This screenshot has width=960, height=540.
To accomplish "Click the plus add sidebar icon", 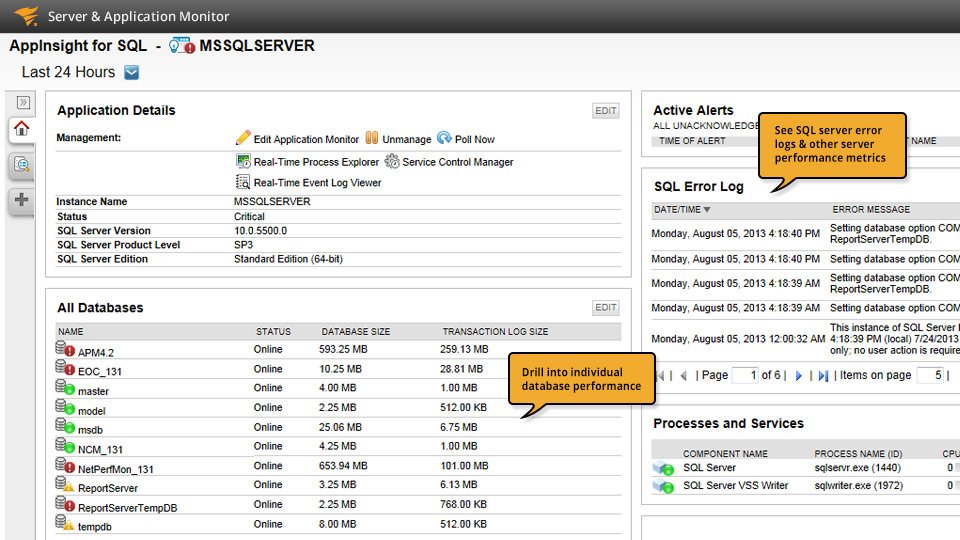I will [x=21, y=200].
